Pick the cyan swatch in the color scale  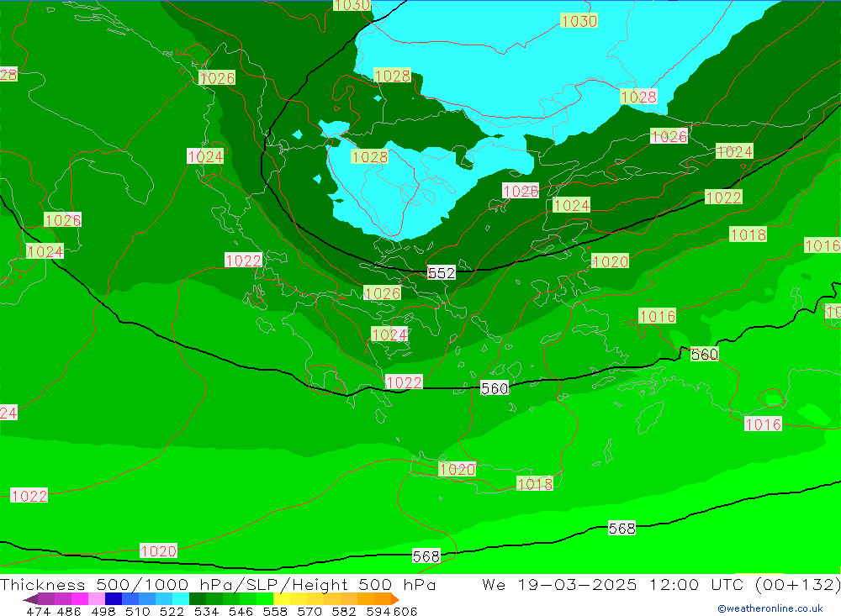pos(181,598)
